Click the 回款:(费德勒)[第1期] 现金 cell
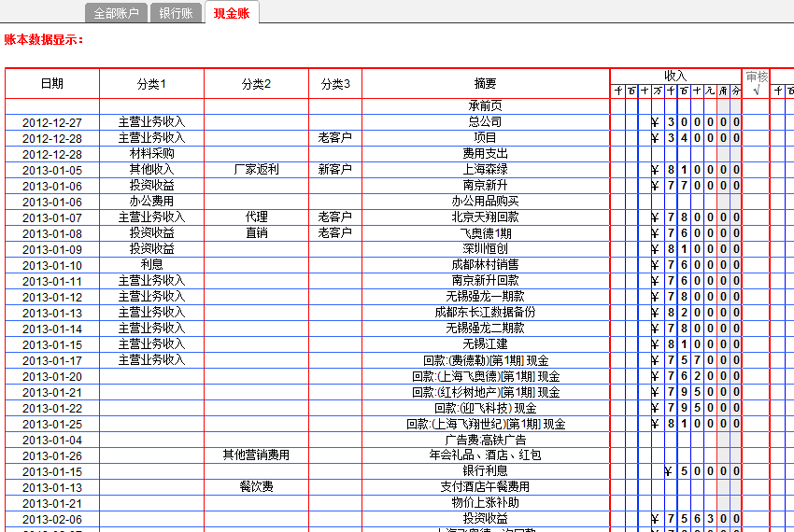Viewport: 794px width, 532px height. coord(486,360)
